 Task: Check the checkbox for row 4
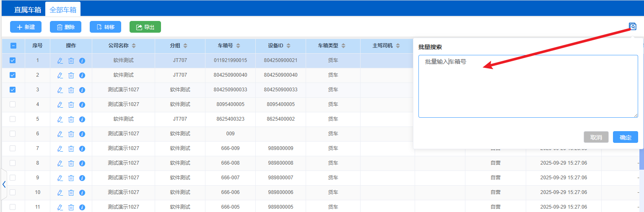point(13,104)
